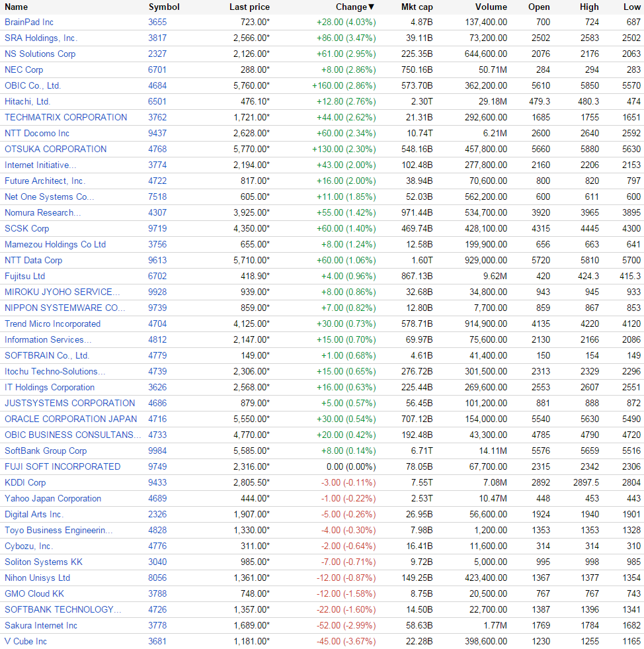Click ORACLE CORPORATION JAPAN link
The image size is (644, 649).
[71, 419]
